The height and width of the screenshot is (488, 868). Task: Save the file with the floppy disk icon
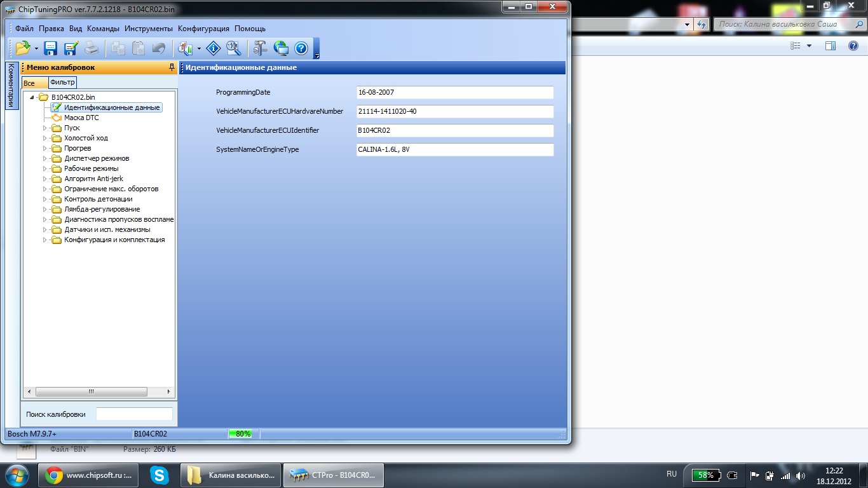(x=50, y=48)
